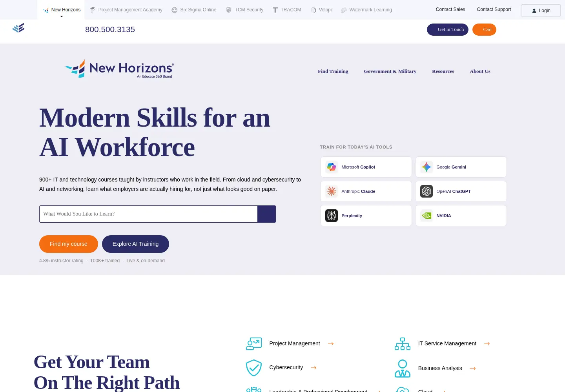Expand the New Horizons brand dropdown caret
The height and width of the screenshot is (392, 565).
click(62, 16)
